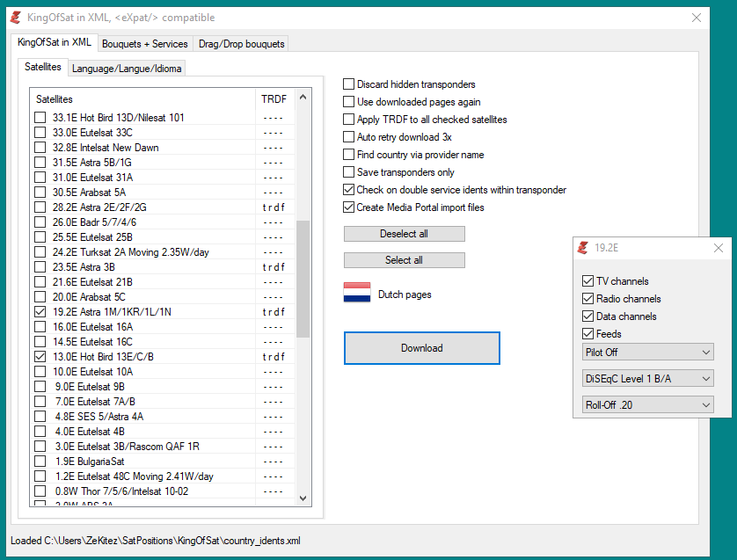Select 3.0E Eutelsat 3B/Rascom QAF 1R row
Screen dimensions: 737x560
[163, 447]
